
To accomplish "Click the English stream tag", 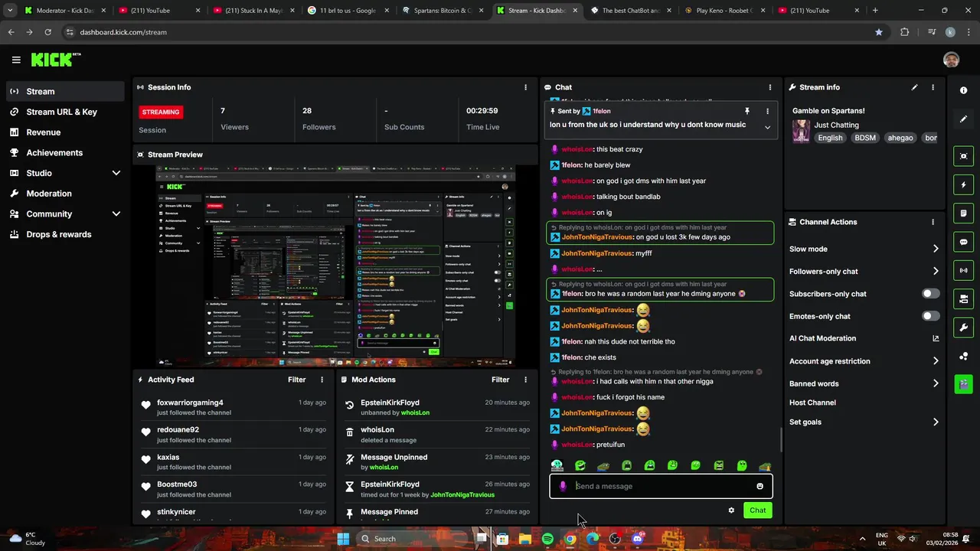I will click(x=830, y=138).
